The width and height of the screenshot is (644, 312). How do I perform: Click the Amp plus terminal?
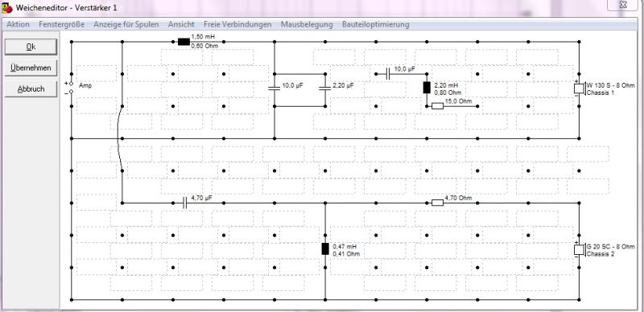pos(71,84)
